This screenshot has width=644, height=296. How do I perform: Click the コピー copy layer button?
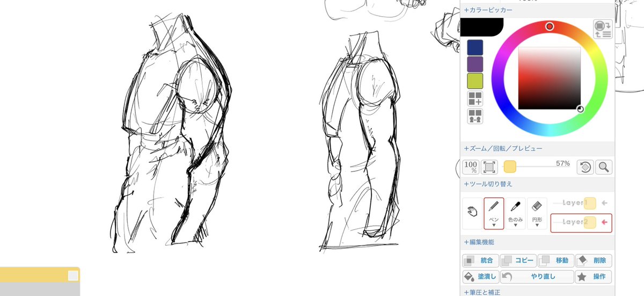click(x=518, y=261)
